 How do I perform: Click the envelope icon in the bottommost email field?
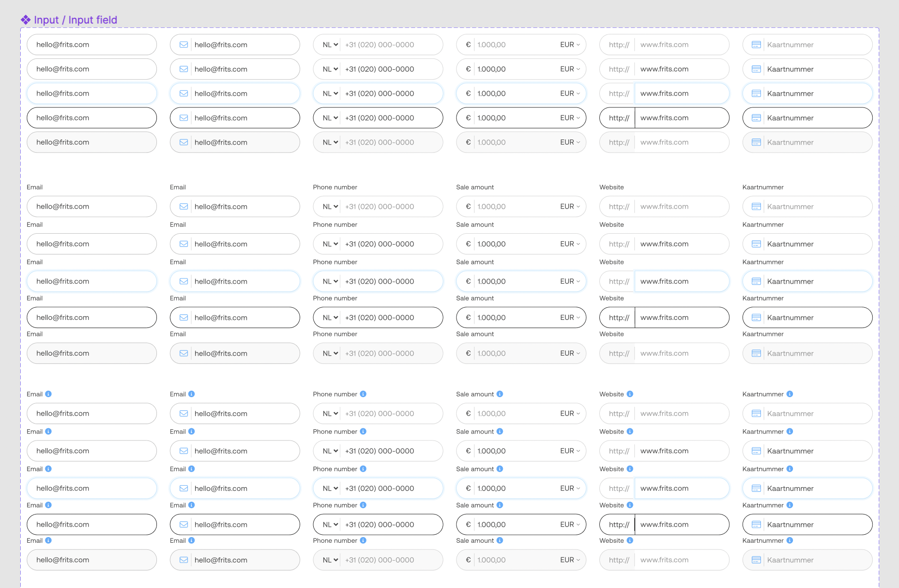point(184,560)
